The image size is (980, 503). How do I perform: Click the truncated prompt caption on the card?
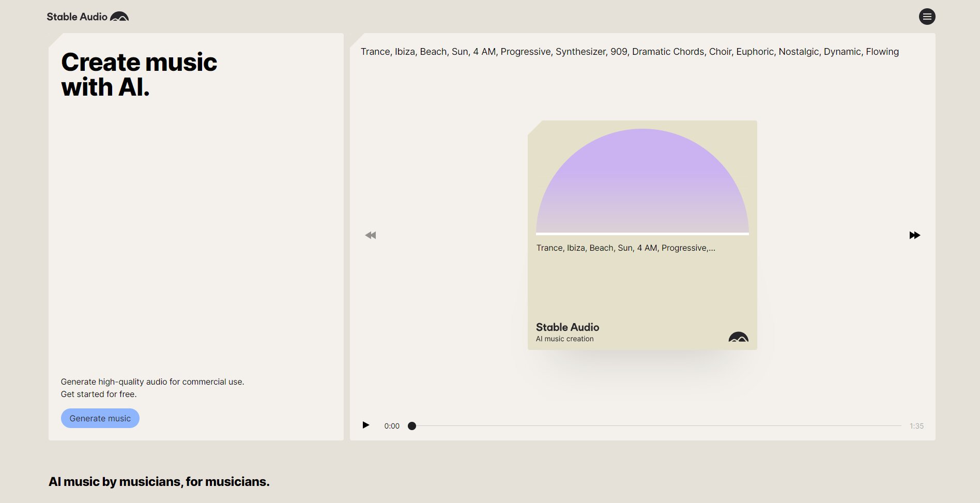tap(625, 248)
